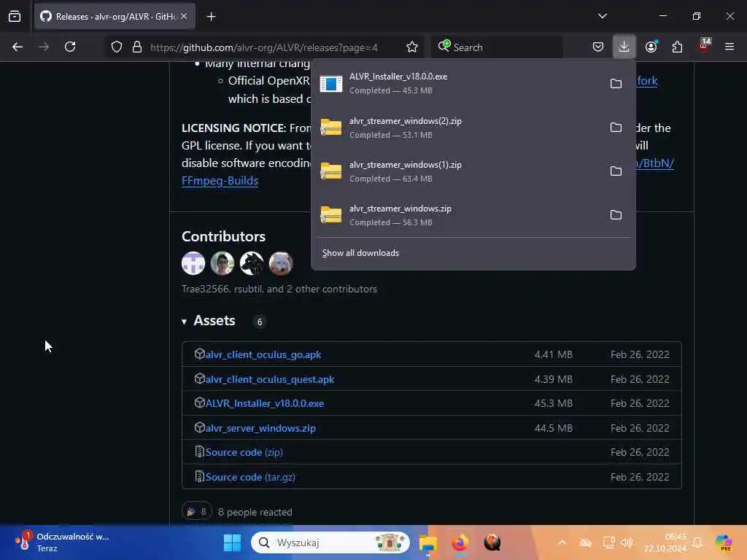The width and height of the screenshot is (747, 560).
Task: Open downloaded alvr_streamer_windows(2).zip entry
Action: 457,128
